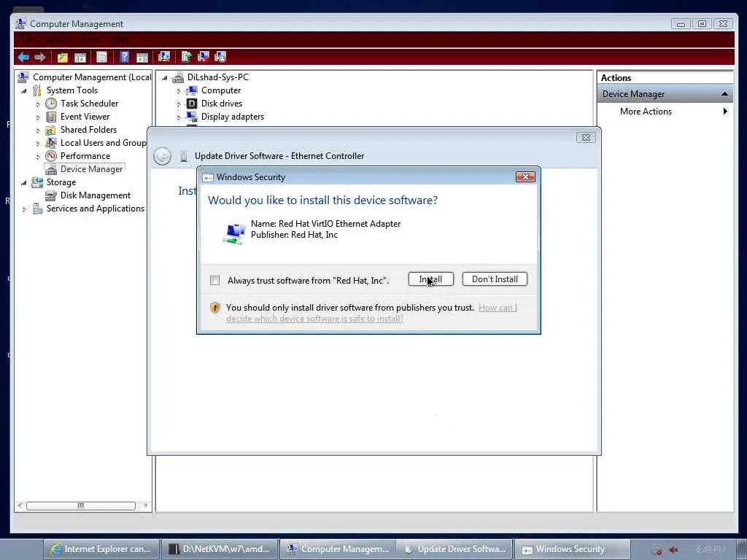Collapse the DiLshad-Sys-PC device tree
This screenshot has height=560, width=747.
[165, 77]
